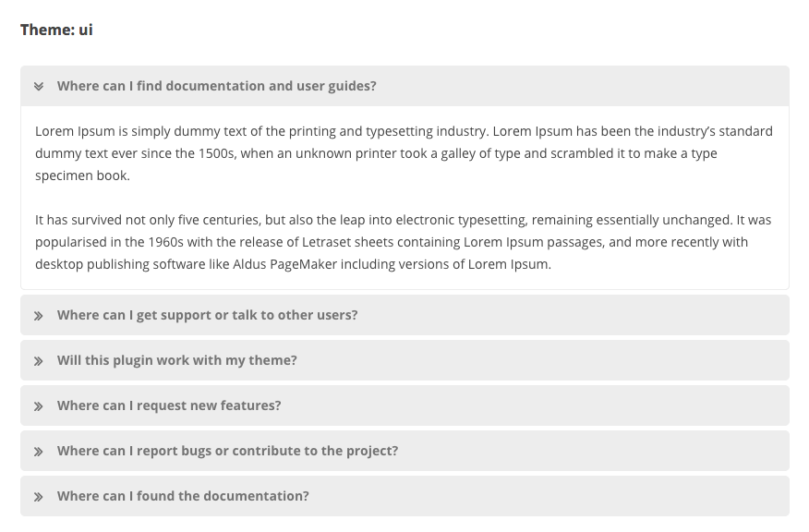
Task: Collapse 'Where can I find documentation and user guides?'
Action: click(x=216, y=86)
